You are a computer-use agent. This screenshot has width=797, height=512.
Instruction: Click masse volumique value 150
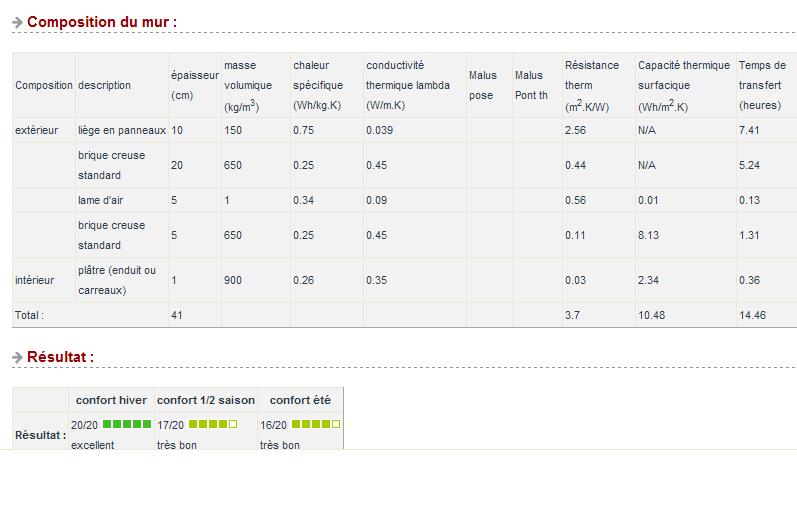click(233, 130)
